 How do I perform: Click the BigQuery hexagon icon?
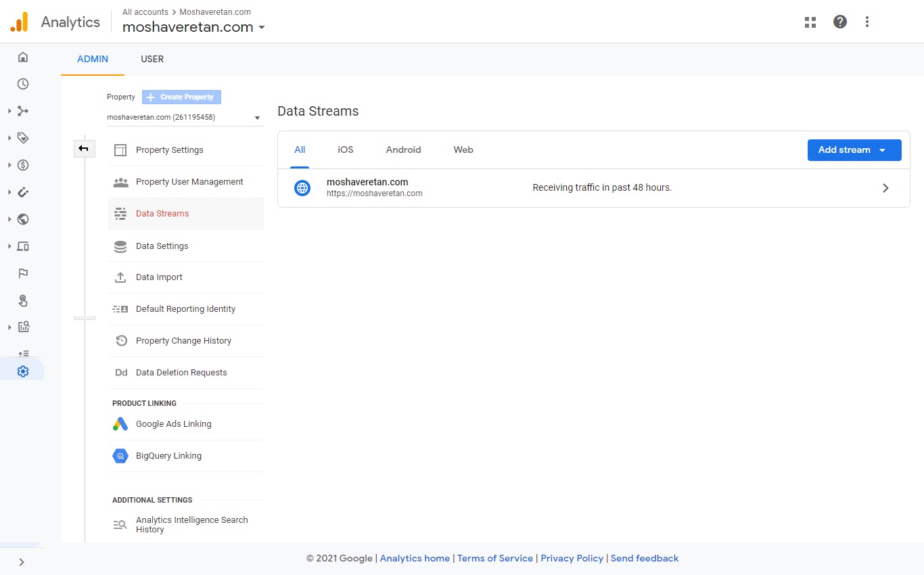[x=120, y=456]
